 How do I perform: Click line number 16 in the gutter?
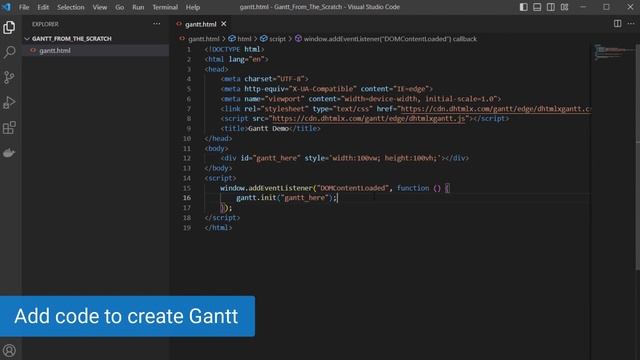point(187,198)
